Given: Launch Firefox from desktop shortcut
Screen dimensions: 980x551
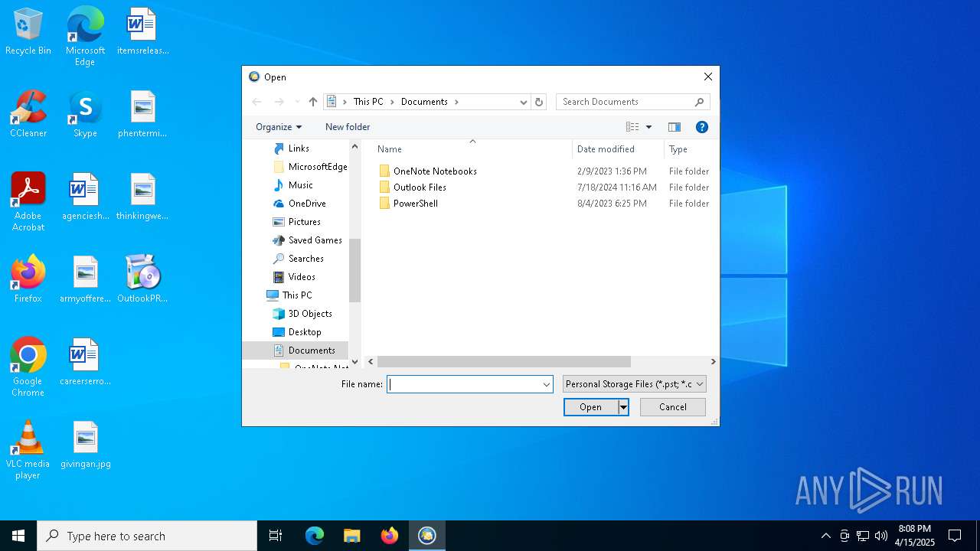Looking at the screenshot, I should click(28, 279).
